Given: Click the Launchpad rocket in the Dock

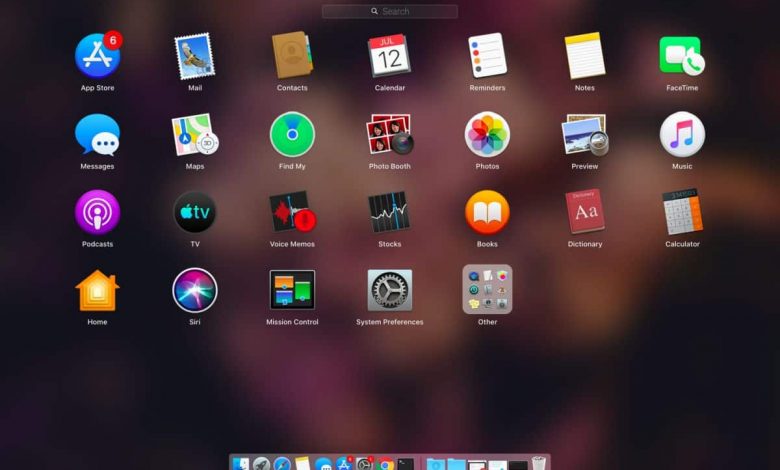Looking at the screenshot, I should (x=261, y=464).
